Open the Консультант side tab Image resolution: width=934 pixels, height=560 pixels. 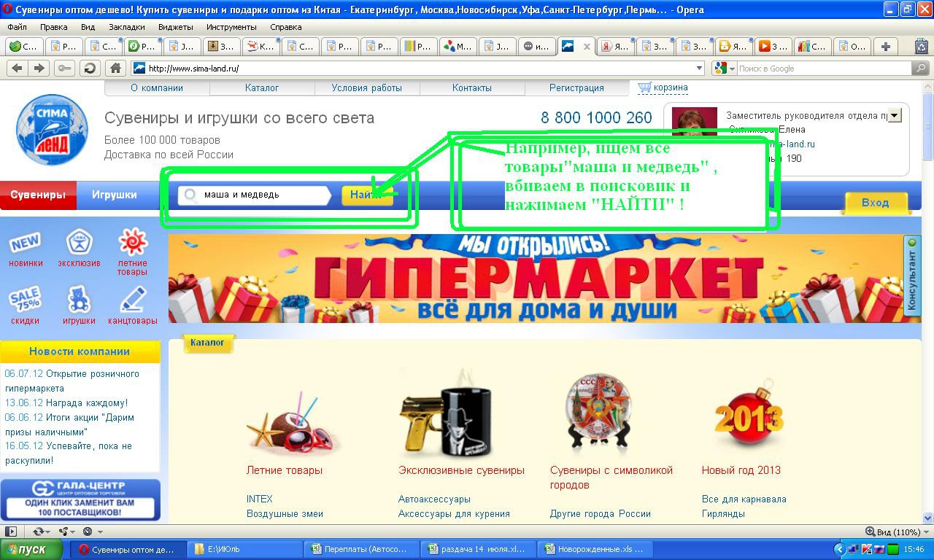coord(912,276)
